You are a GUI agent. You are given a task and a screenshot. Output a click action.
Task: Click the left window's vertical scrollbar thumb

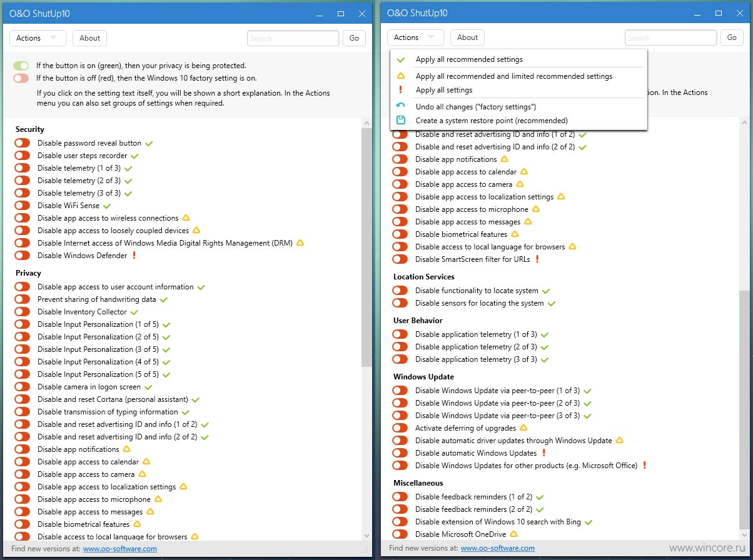366,248
